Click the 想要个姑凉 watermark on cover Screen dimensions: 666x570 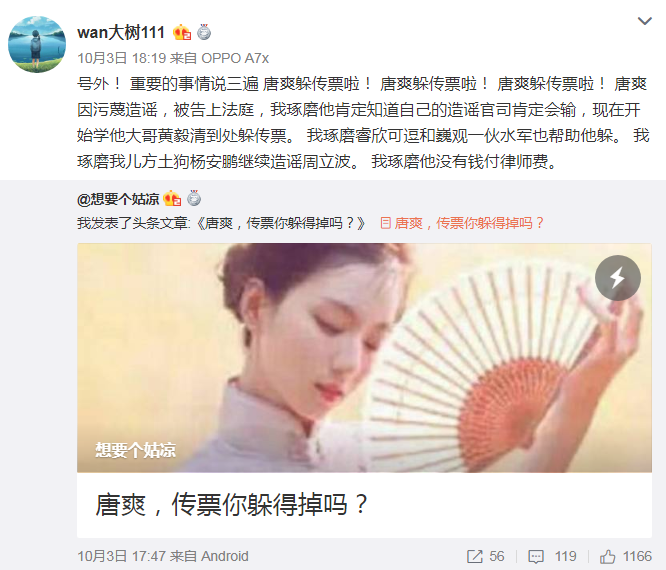click(x=135, y=450)
